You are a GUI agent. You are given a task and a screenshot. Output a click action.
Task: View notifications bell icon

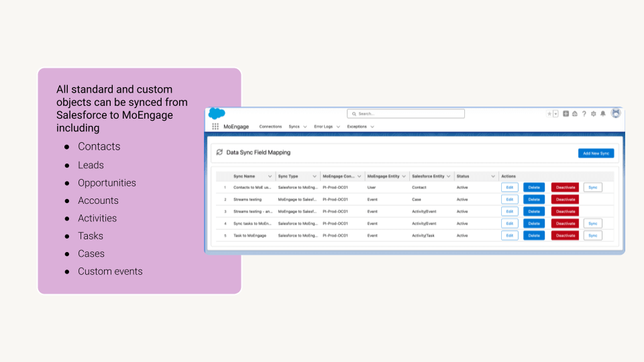pos(603,114)
